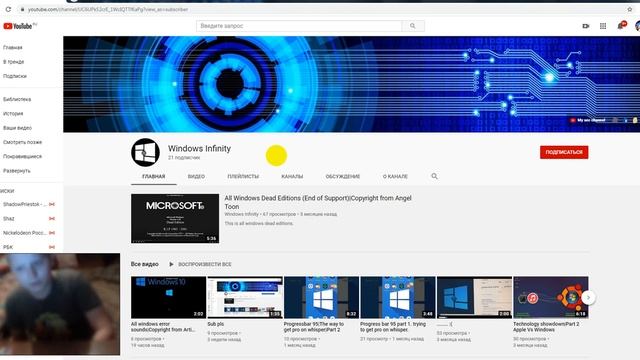Switch to the О канале tab
The image size is (640, 360).
395,176
